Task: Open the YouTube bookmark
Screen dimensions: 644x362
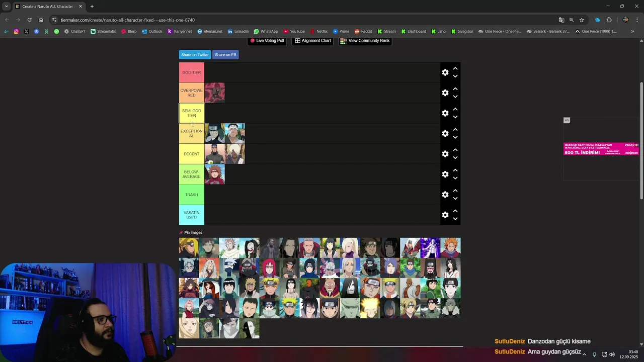Action: pyautogui.click(x=294, y=31)
